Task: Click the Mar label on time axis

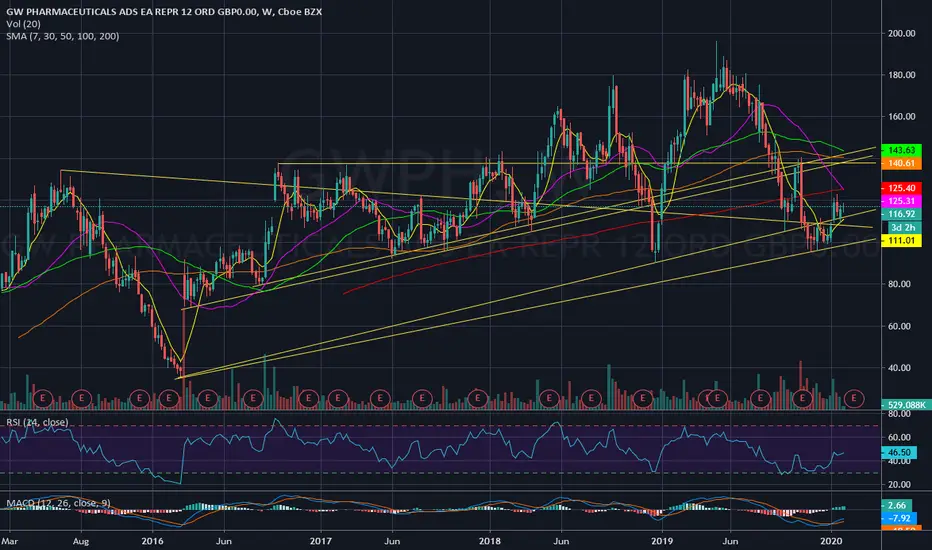Action: coord(10,541)
